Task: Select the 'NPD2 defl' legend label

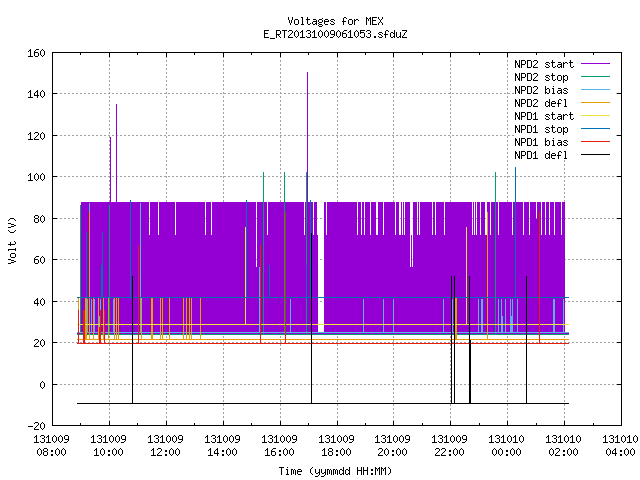Action: coord(541,103)
